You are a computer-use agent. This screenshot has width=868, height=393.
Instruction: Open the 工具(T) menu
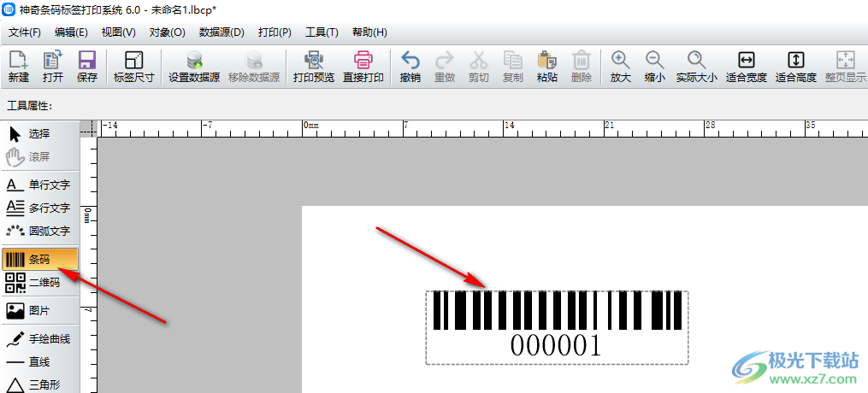click(322, 32)
